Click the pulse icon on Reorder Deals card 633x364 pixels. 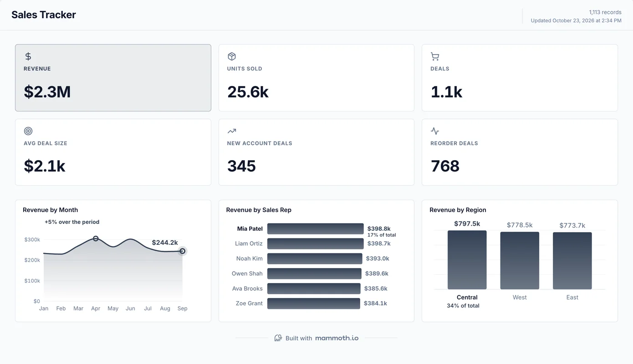click(435, 131)
